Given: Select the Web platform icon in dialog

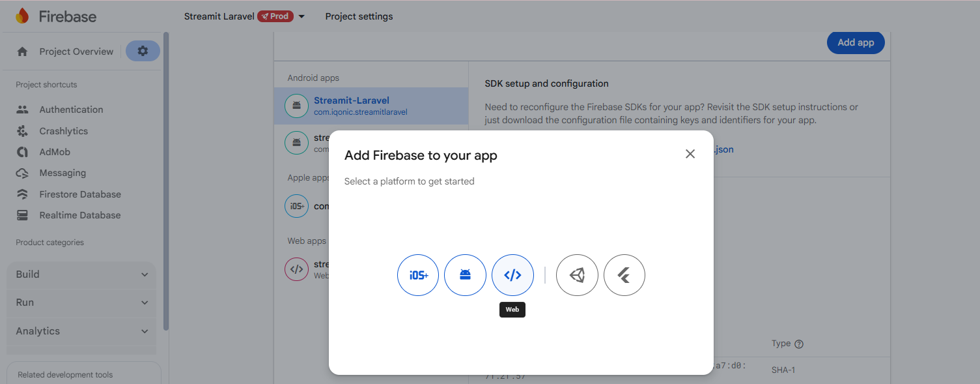Looking at the screenshot, I should (x=512, y=275).
